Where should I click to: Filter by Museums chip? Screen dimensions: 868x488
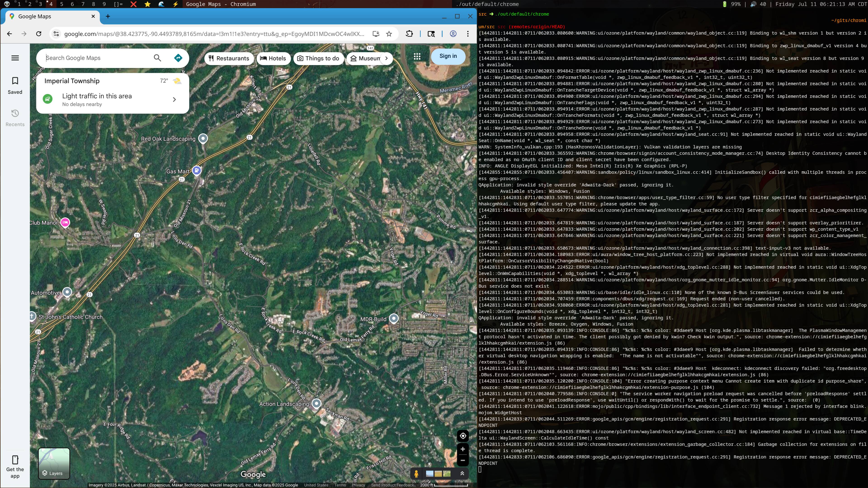pos(365,58)
